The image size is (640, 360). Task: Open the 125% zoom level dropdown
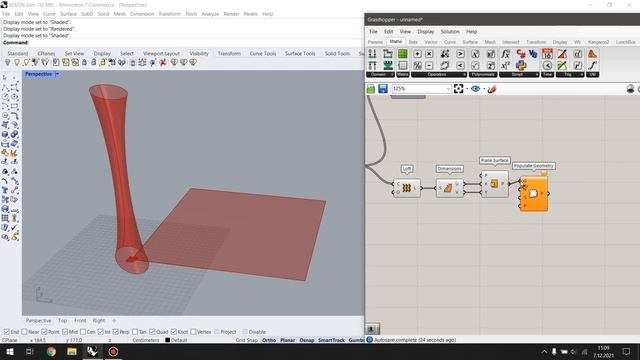coord(448,89)
